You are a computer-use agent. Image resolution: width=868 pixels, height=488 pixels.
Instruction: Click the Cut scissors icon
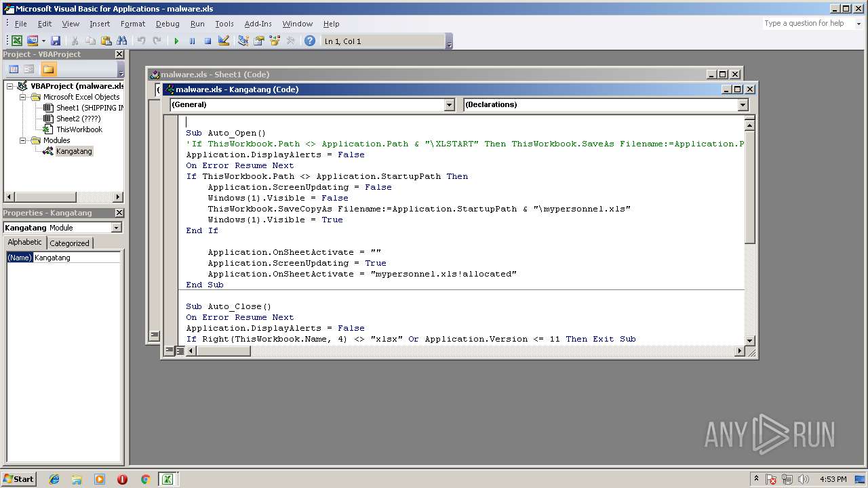pyautogui.click(x=75, y=41)
